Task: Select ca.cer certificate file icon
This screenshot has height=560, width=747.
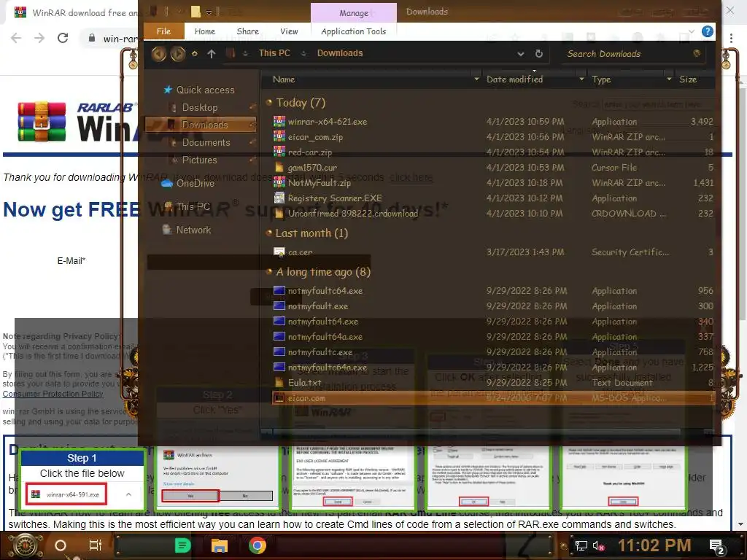Action: (279, 252)
